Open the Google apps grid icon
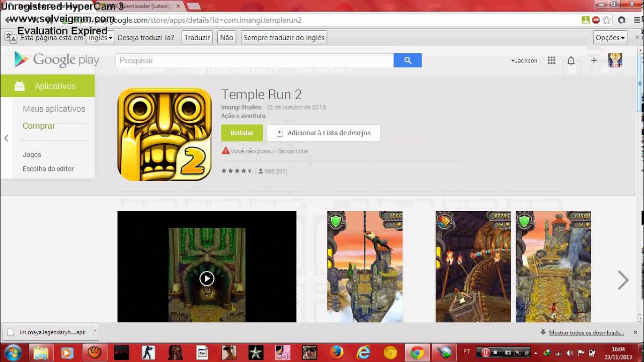Screen dimensions: 644x362 (x=551, y=60)
